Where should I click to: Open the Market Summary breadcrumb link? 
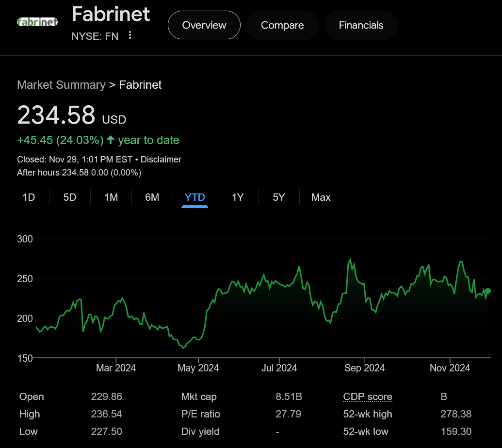pos(61,85)
